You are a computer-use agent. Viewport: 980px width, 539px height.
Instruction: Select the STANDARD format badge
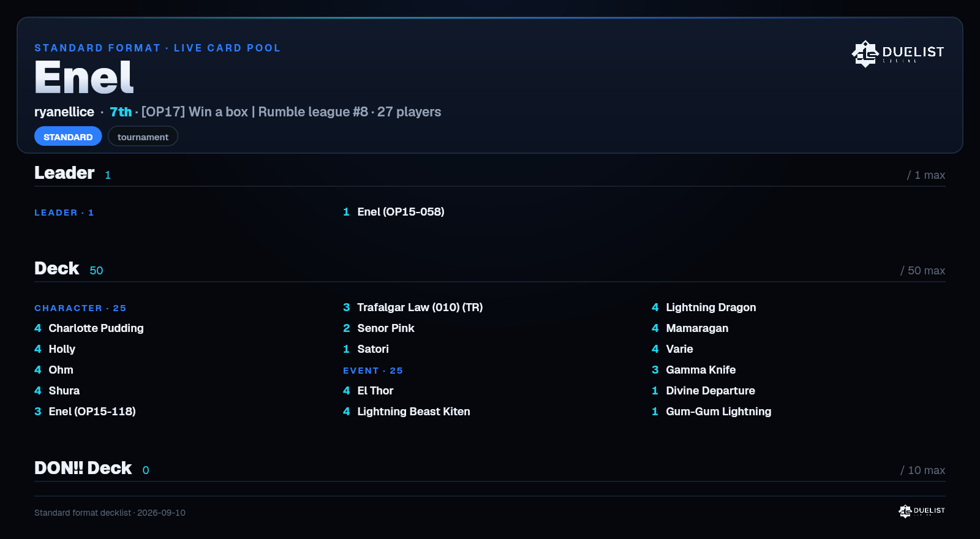[68, 137]
